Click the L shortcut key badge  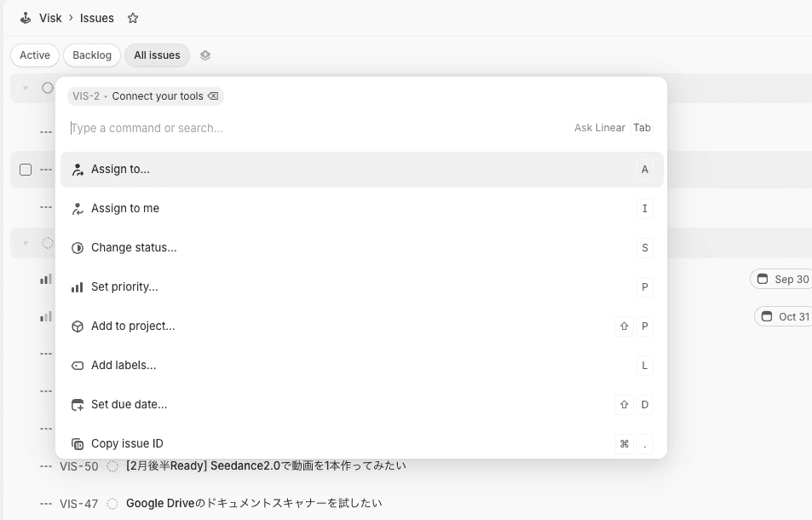pos(645,366)
